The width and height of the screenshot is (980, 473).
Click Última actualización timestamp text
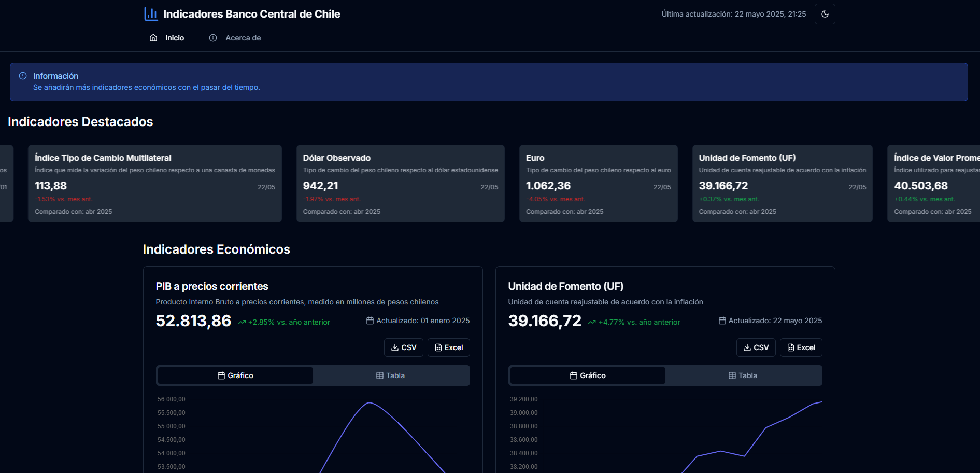tap(734, 14)
